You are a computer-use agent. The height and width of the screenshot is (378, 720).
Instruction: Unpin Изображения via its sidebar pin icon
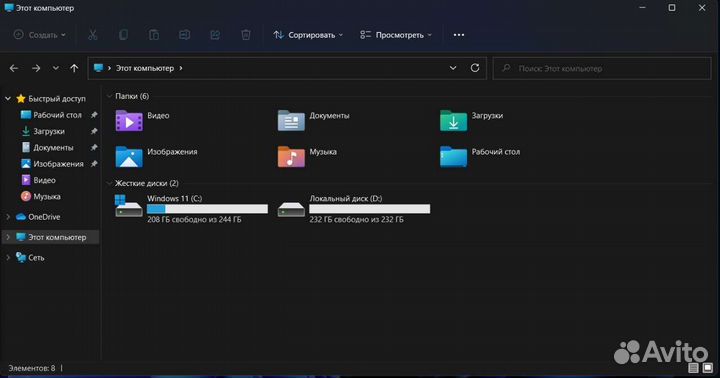point(94,164)
